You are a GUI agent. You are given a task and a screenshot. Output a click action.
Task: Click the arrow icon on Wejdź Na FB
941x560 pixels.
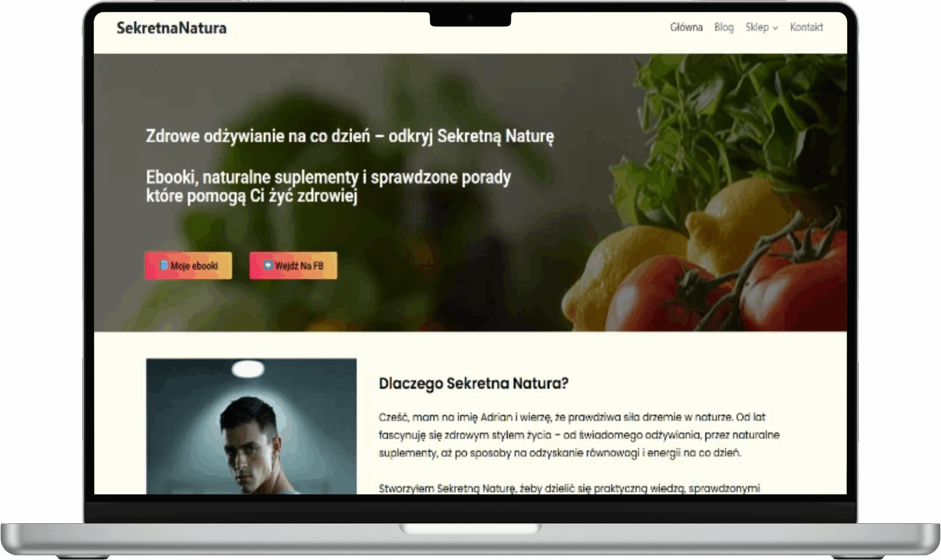pyautogui.click(x=268, y=265)
